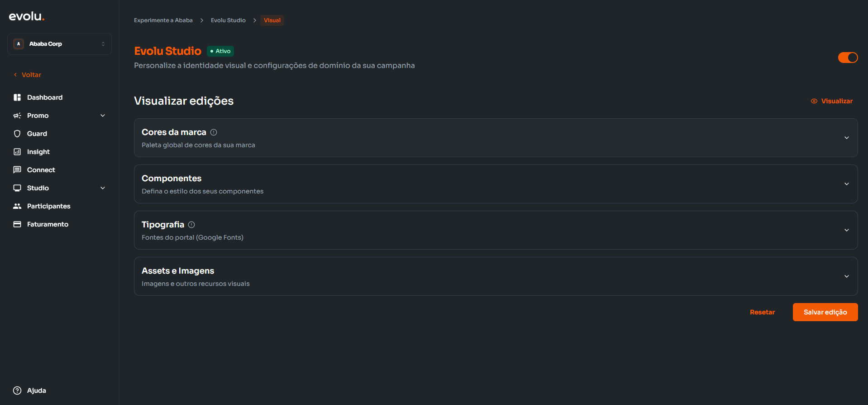Click Visualizar preview with eye icon
This screenshot has width=868, height=405.
[832, 101]
